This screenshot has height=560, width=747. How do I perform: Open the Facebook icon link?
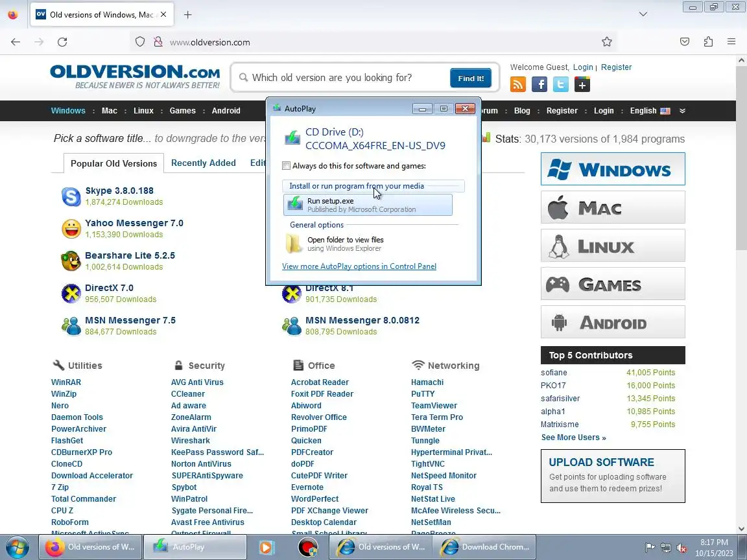click(539, 84)
